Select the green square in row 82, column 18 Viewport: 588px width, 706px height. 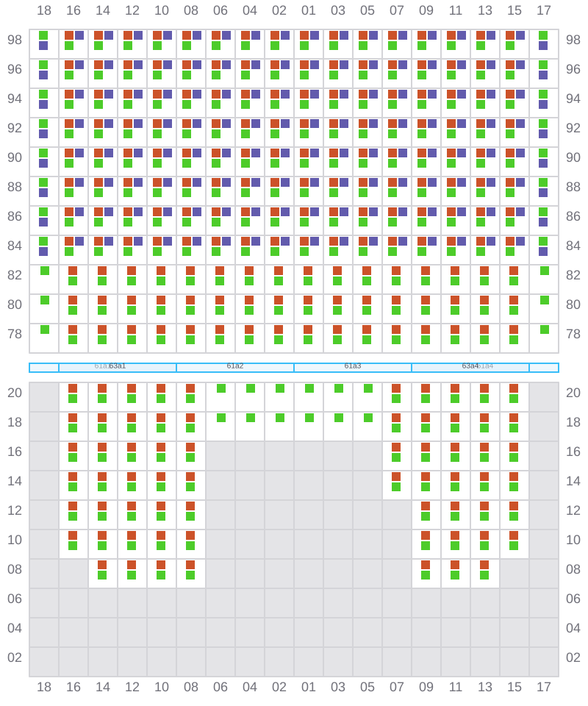pos(45,271)
